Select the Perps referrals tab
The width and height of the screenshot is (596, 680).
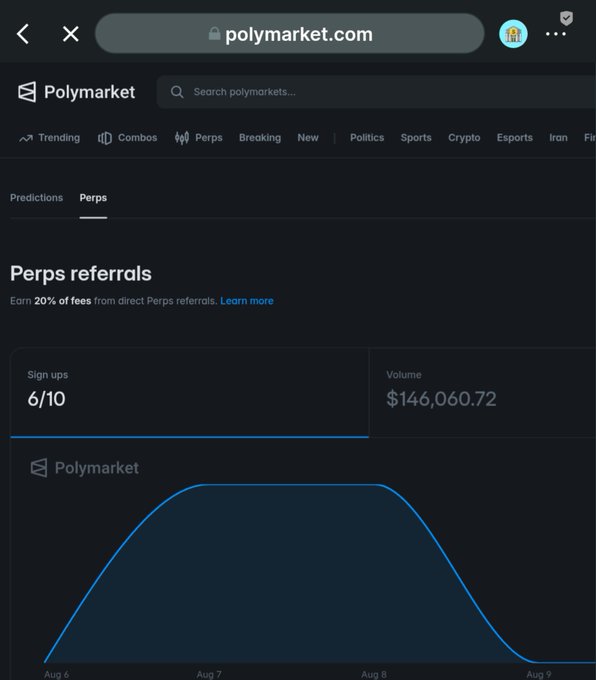(x=93, y=198)
